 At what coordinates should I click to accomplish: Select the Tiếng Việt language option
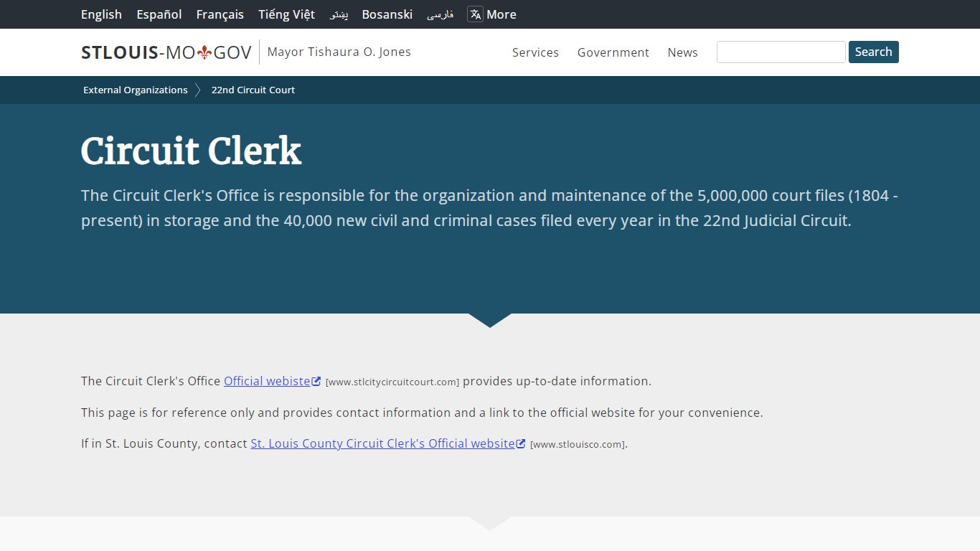click(287, 14)
